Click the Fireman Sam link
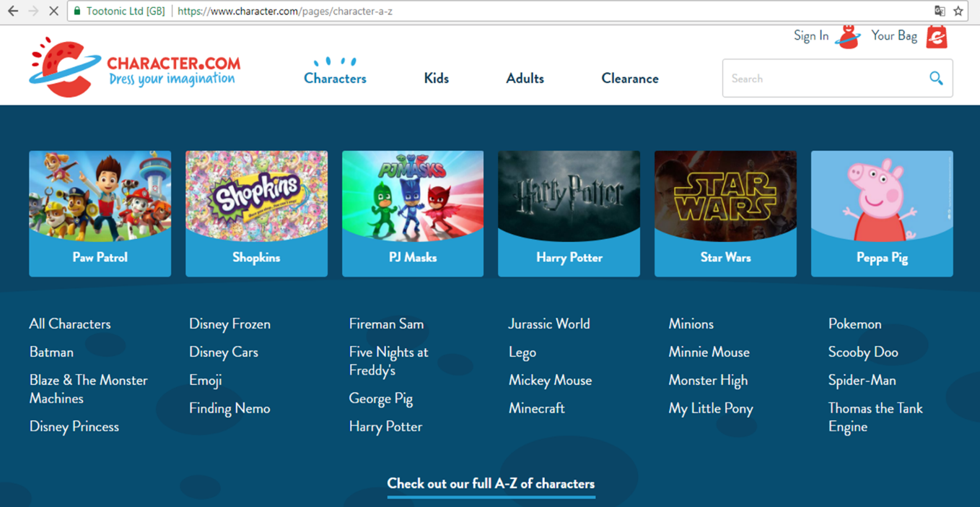Screen dimensions: 980x507 [386, 324]
